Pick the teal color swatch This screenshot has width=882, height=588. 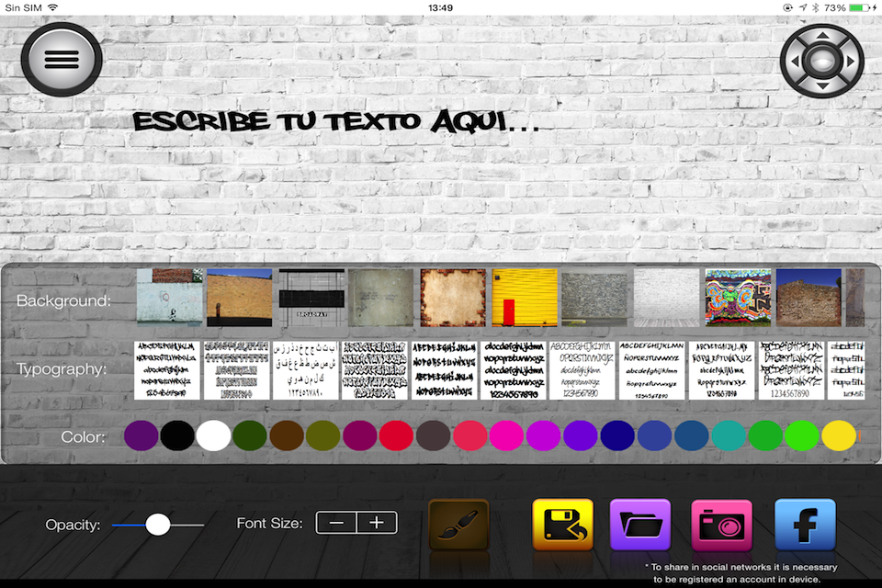(x=729, y=435)
